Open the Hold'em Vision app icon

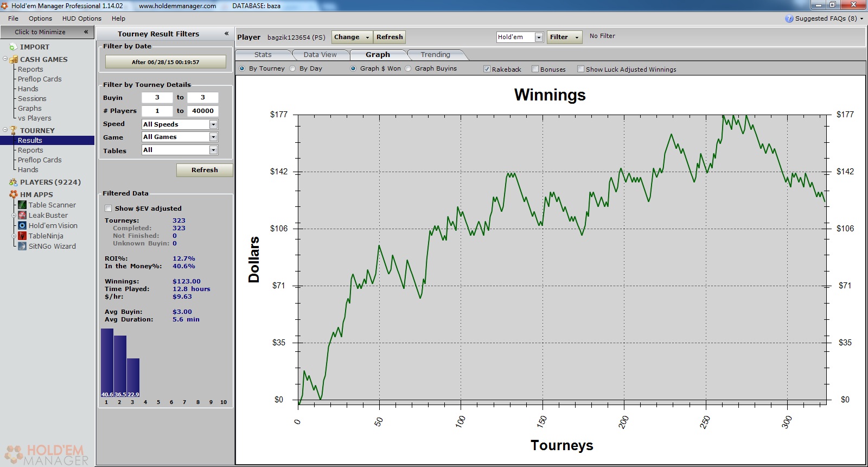[x=22, y=225]
